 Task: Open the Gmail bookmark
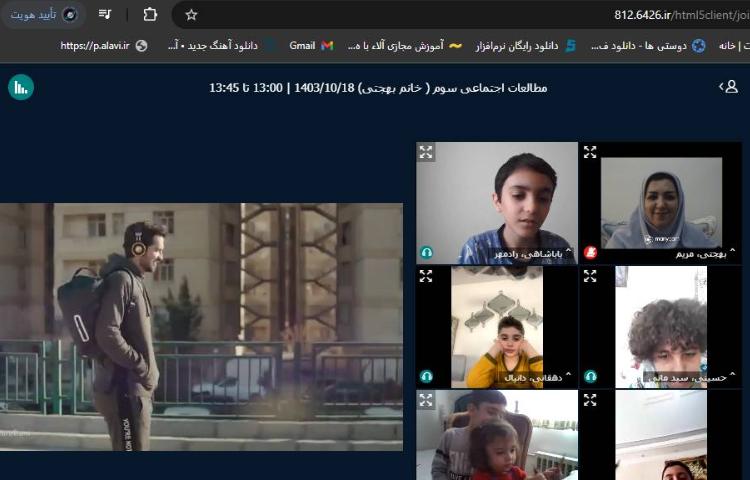311,45
